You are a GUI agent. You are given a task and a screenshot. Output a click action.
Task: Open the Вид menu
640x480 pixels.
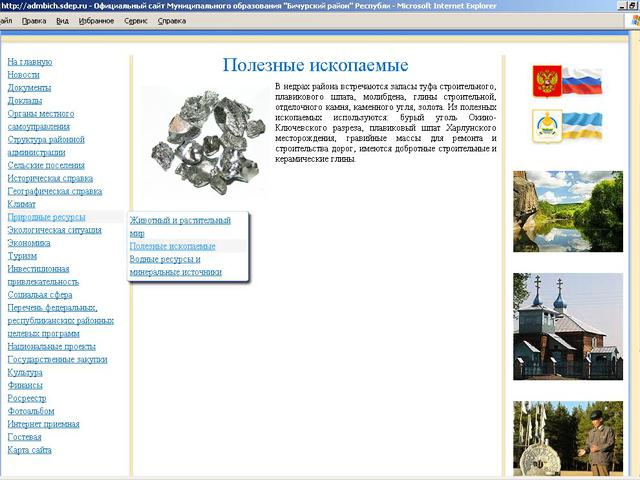point(62,21)
